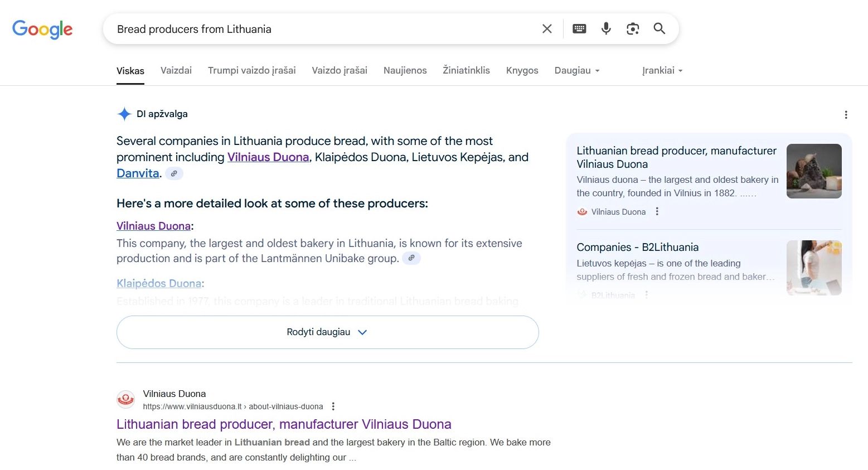Click the DI apžvalga sparkle icon

point(124,114)
